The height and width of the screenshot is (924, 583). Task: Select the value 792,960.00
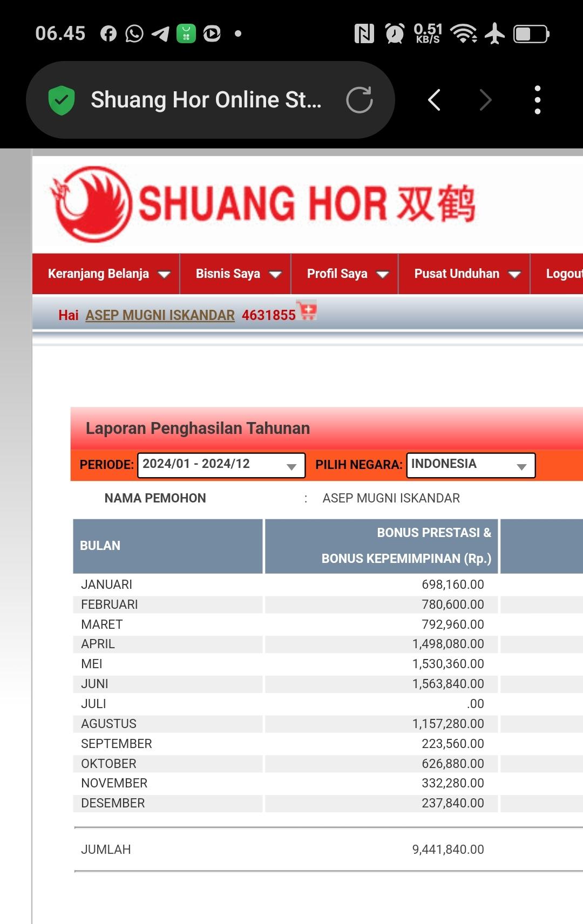452,624
